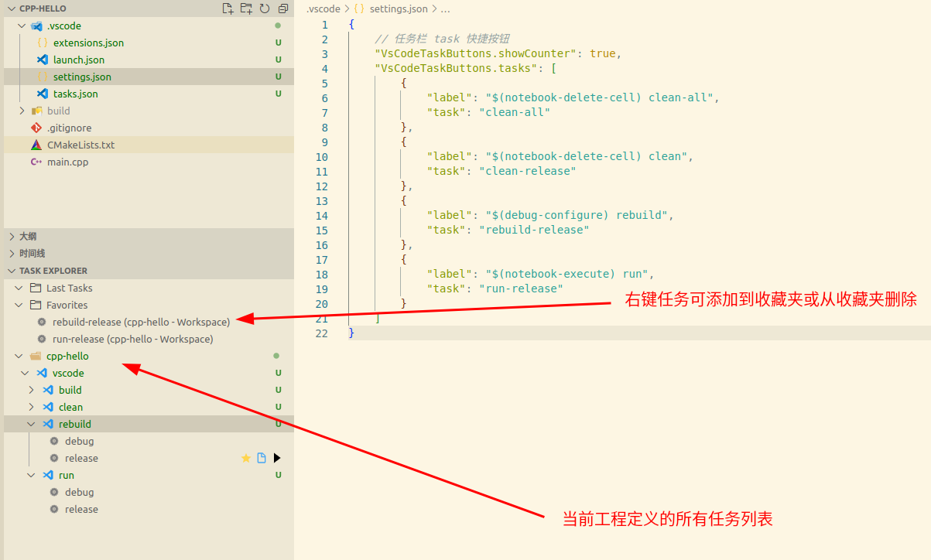The width and height of the screenshot is (931, 560).
Task: Click the New File icon in Explorer toolbar
Action: 227,8
